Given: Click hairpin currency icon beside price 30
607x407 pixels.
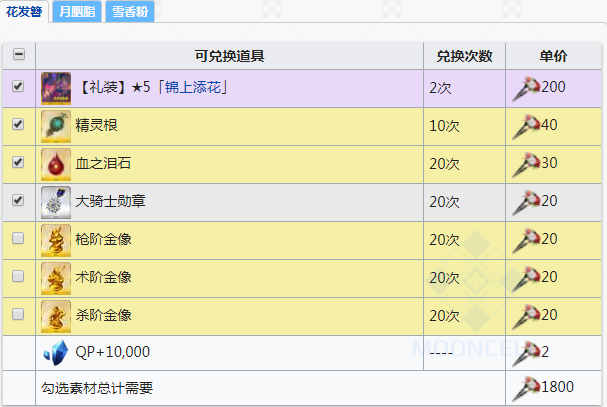Looking at the screenshot, I should [526, 165].
